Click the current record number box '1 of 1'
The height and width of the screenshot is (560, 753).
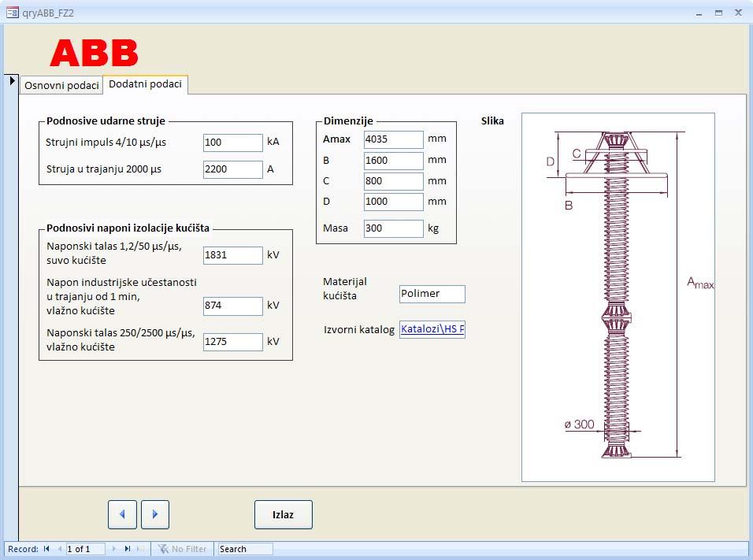click(x=86, y=548)
